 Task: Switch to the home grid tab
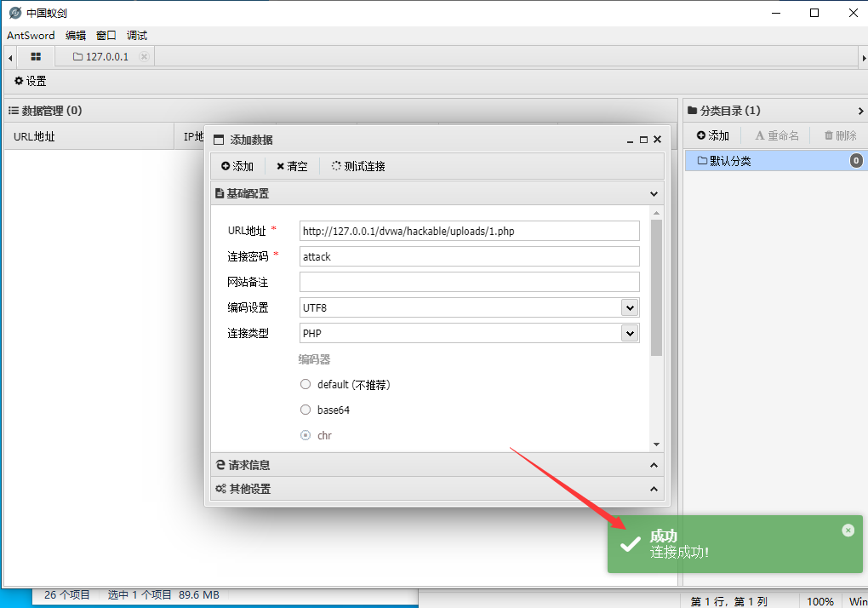[36, 56]
